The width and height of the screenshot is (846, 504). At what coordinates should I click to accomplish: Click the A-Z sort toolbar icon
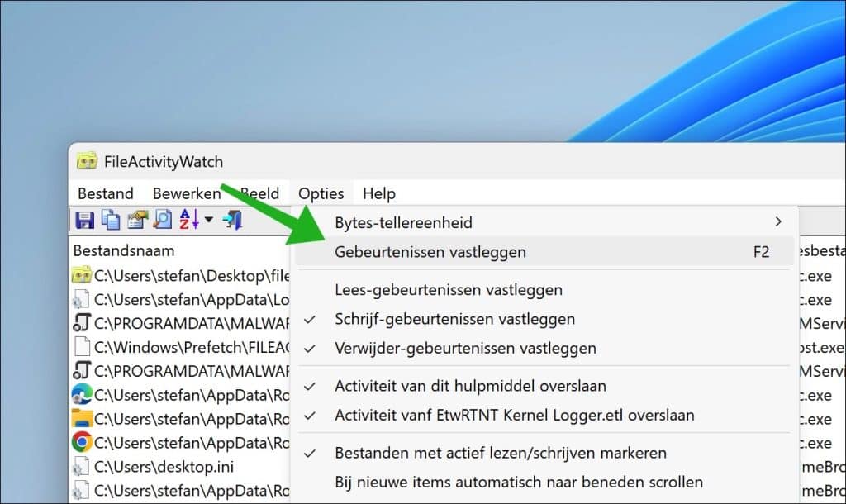click(x=189, y=220)
